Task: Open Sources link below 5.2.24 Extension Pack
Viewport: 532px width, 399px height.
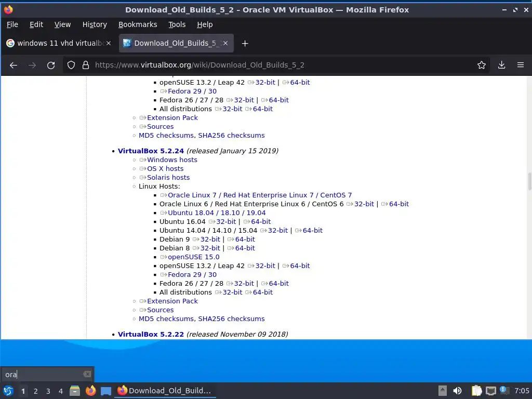Action: tap(160, 310)
